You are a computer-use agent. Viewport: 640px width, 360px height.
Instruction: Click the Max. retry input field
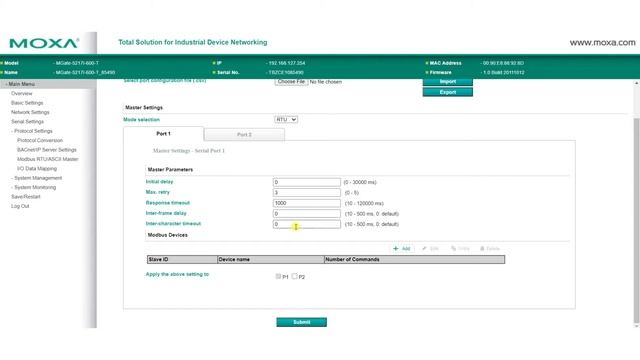coord(307,193)
